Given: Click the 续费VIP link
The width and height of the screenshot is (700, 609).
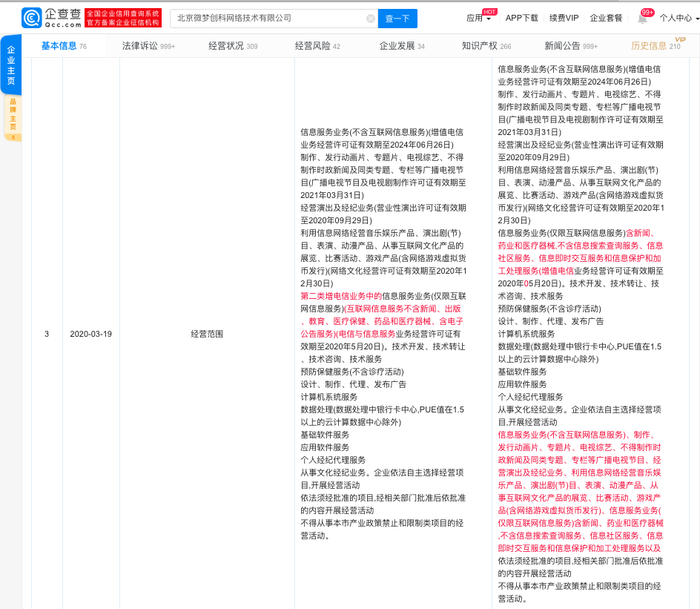Looking at the screenshot, I should point(566,19).
